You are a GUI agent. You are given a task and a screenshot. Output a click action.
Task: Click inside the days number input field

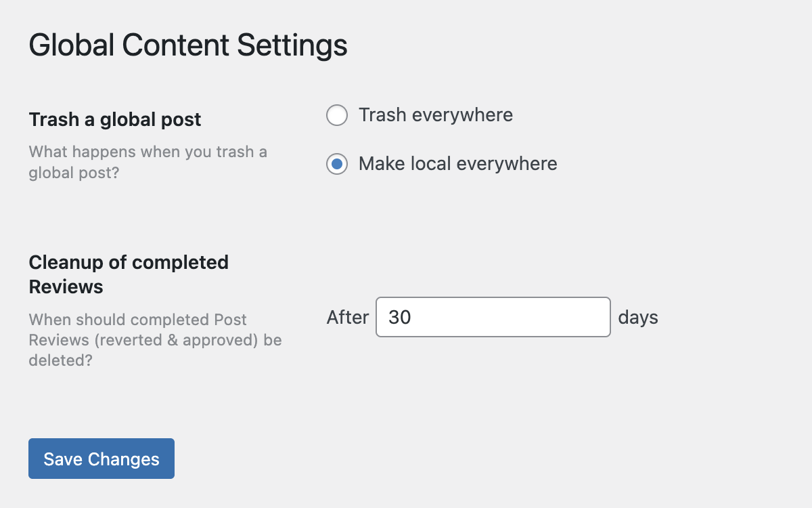[493, 317]
